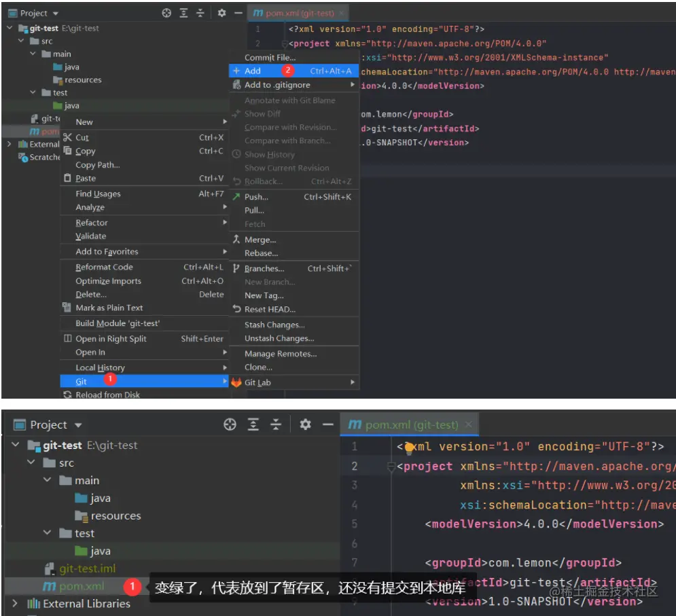Choose Git in context menu
The width and height of the screenshot is (676, 616).
145,381
